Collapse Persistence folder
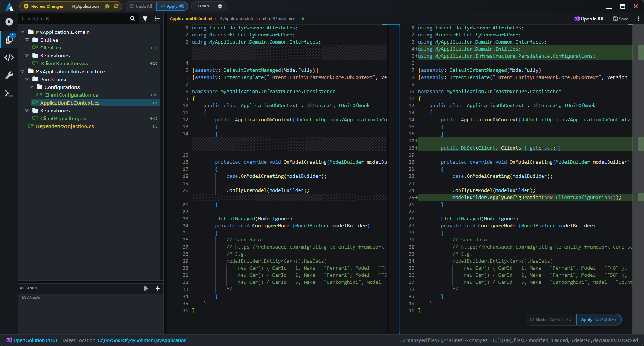 pyautogui.click(x=27, y=79)
